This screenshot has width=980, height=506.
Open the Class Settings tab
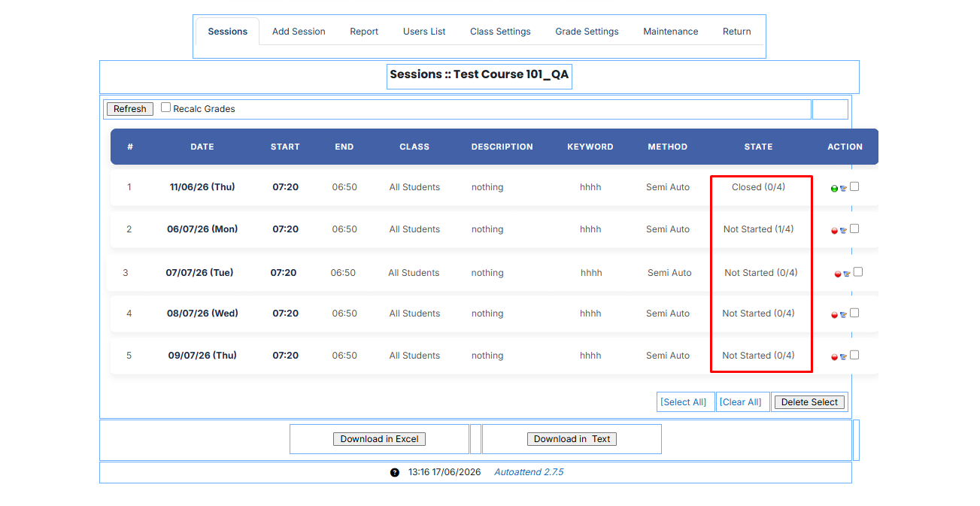coord(500,32)
